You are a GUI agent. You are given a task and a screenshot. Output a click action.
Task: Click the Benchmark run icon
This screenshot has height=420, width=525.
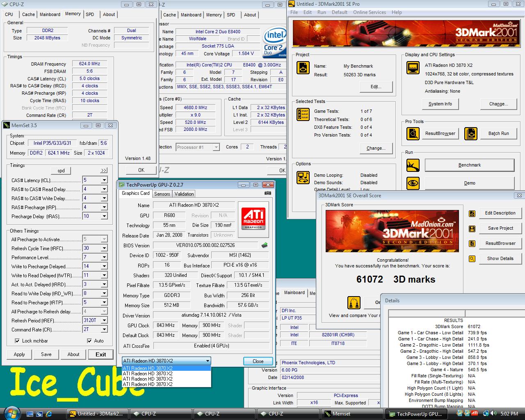coord(413,165)
